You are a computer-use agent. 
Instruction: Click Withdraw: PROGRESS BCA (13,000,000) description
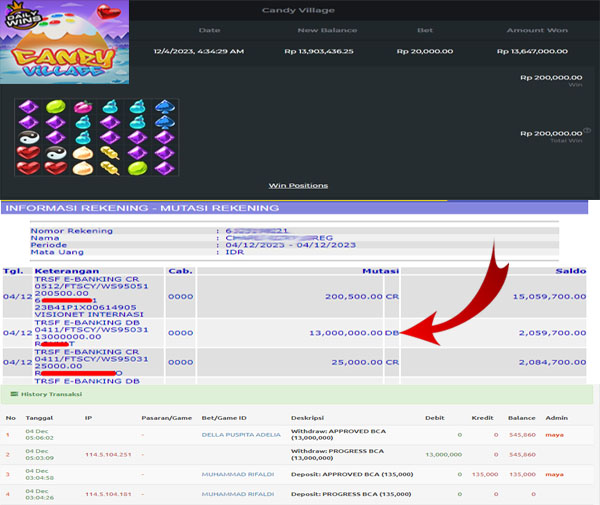tap(337, 454)
